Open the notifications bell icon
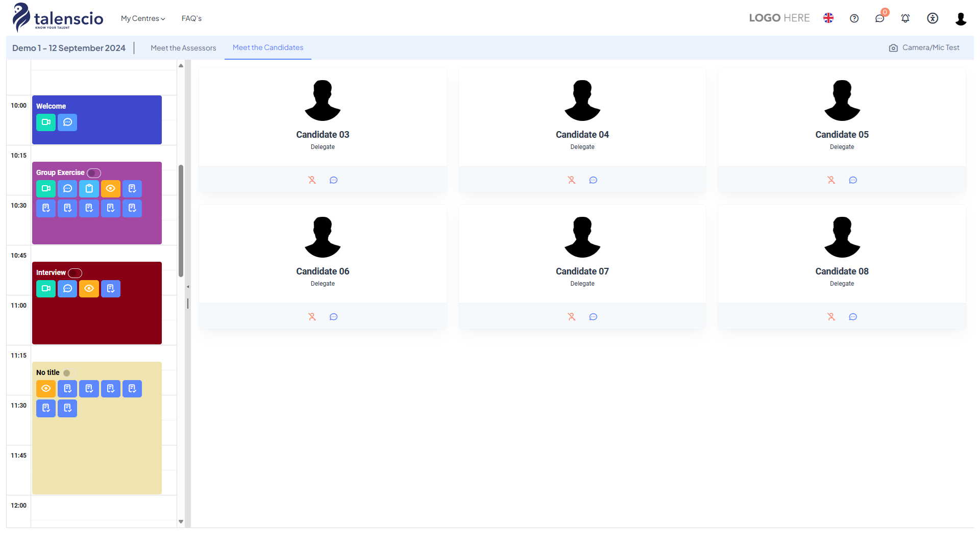The width and height of the screenshot is (980, 551). click(x=905, y=18)
